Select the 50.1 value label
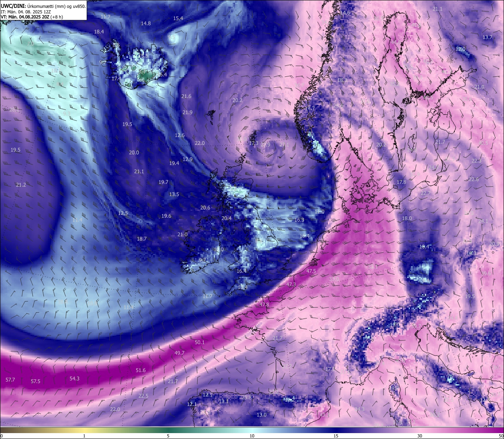Screen dimensions: 504x439 (x=200, y=342)
